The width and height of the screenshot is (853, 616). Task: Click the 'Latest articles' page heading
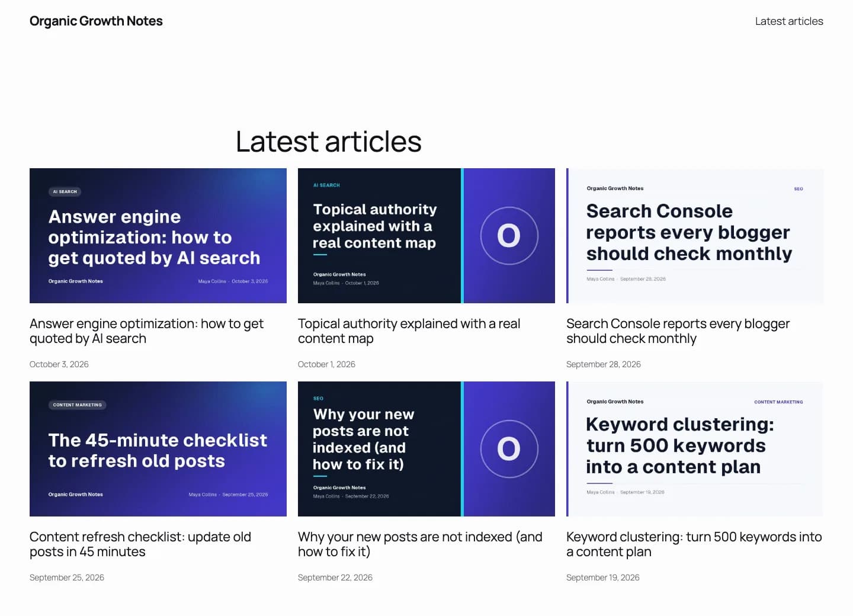click(x=329, y=142)
